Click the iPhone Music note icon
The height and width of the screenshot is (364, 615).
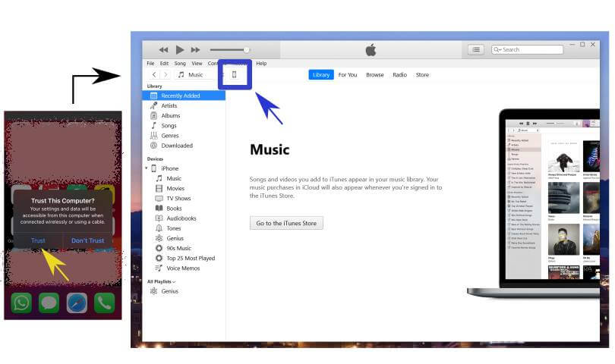click(x=159, y=178)
